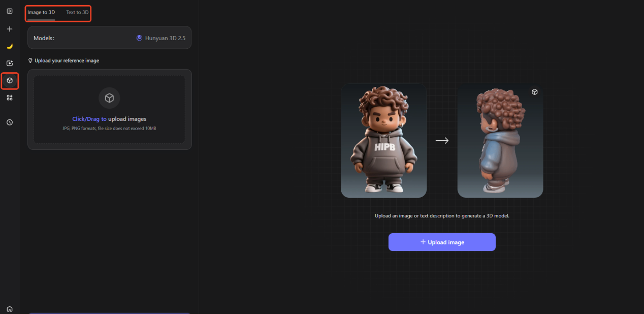Open history via the clock icon
This screenshot has height=314, width=644.
10,122
